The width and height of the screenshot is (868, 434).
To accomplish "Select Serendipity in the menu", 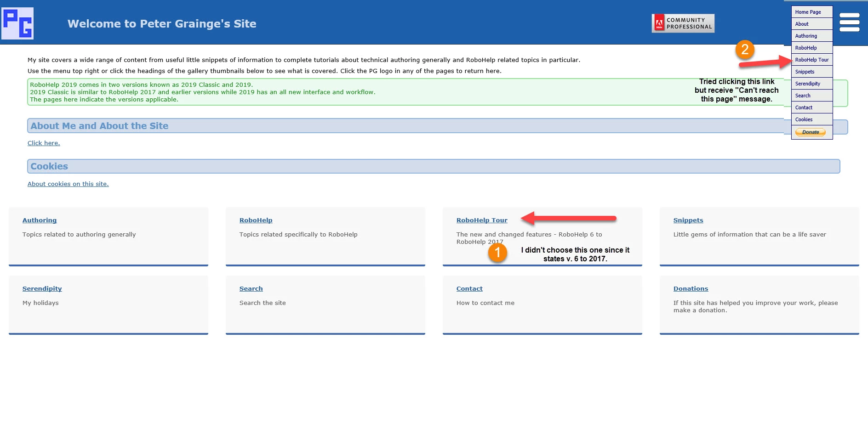I will coord(812,84).
